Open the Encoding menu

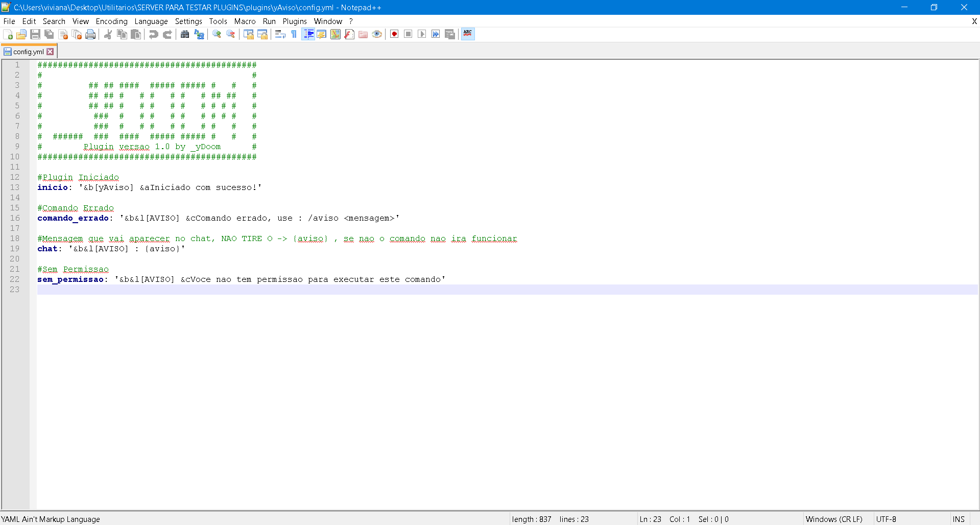[112, 21]
